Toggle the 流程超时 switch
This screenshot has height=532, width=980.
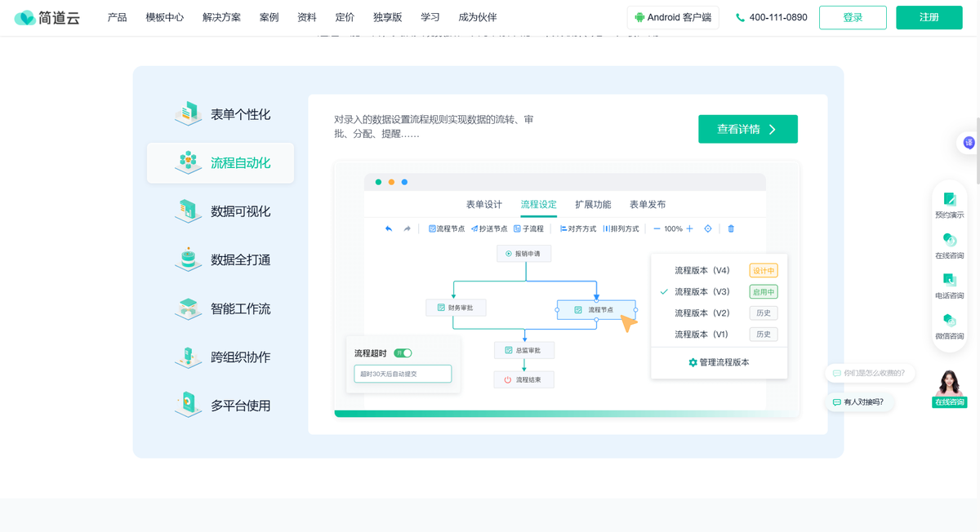point(403,353)
